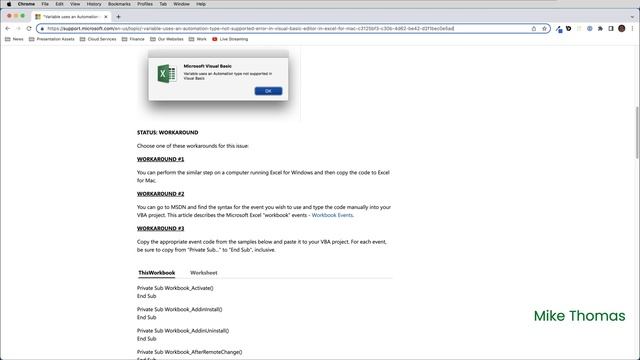Viewport: 640px width, 360px height.
Task: Bookmark this page with the star icon
Action: click(544, 29)
